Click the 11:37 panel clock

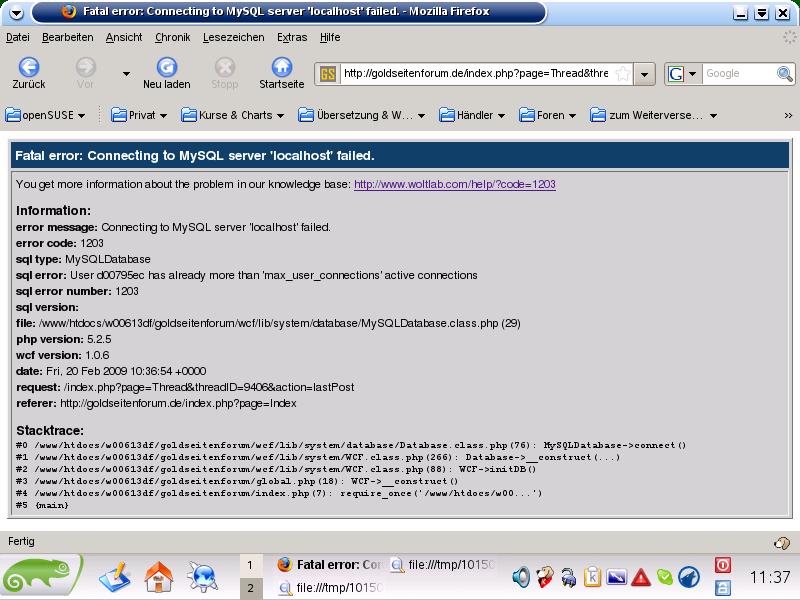tap(769, 578)
